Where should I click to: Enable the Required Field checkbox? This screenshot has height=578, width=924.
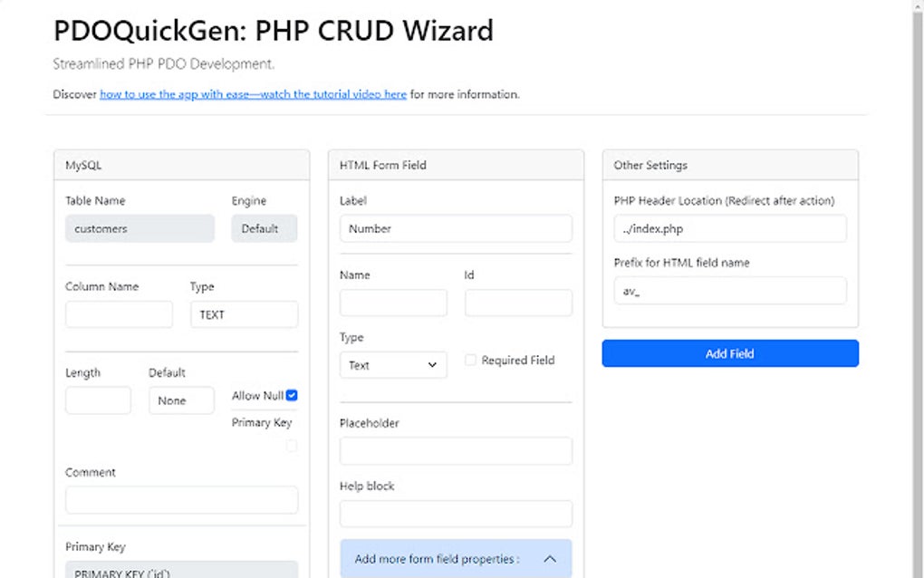pos(470,361)
